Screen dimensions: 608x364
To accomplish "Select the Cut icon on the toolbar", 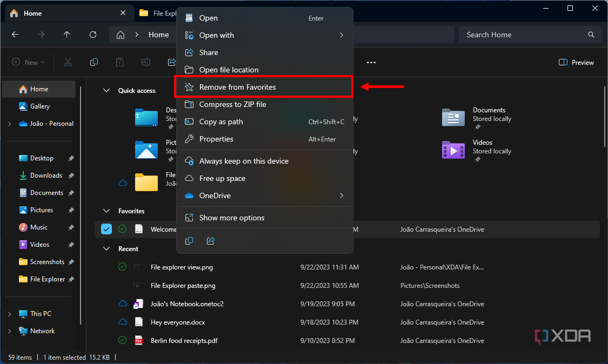I will click(x=68, y=62).
